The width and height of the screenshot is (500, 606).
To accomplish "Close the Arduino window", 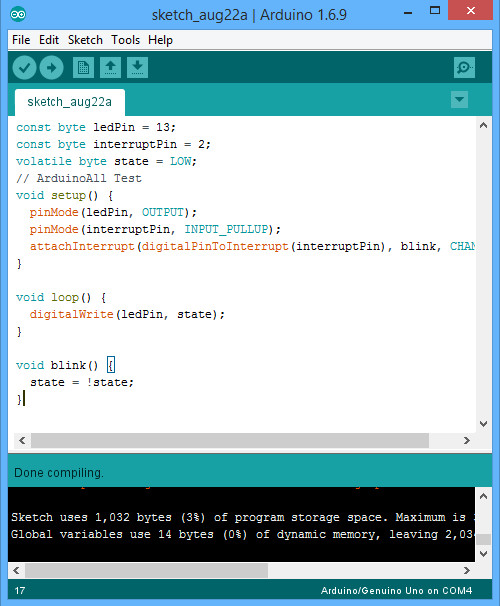I will (x=470, y=10).
